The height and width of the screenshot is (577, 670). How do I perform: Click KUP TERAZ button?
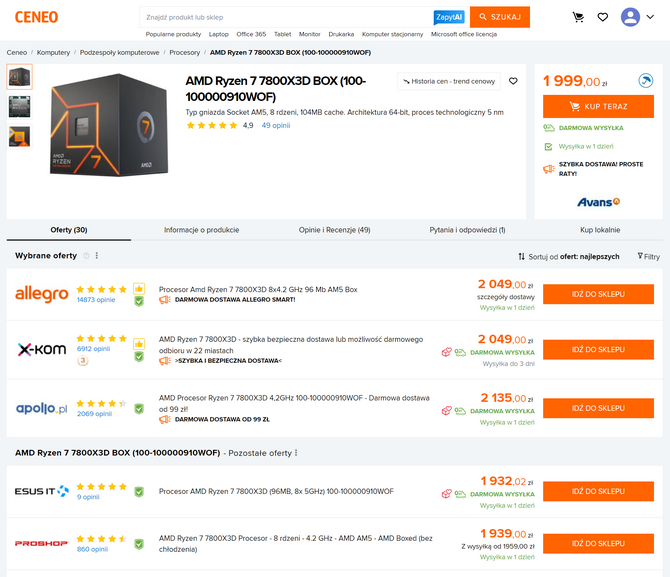(x=598, y=106)
